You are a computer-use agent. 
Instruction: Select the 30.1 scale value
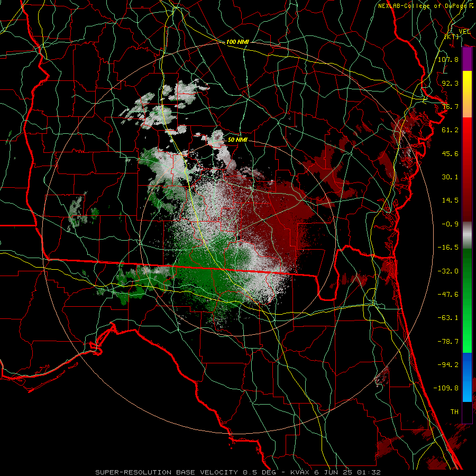pos(450,177)
